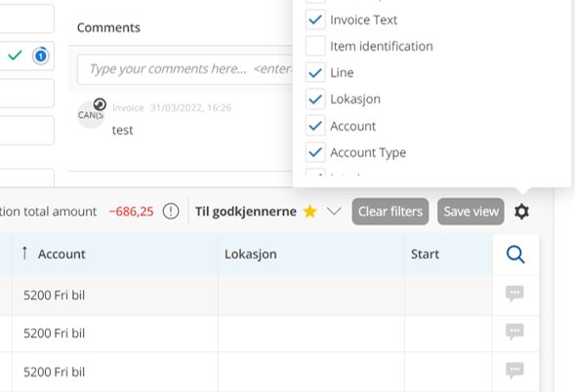575x392 pixels.
Task: Click the Clear filters button
Action: [x=390, y=212]
